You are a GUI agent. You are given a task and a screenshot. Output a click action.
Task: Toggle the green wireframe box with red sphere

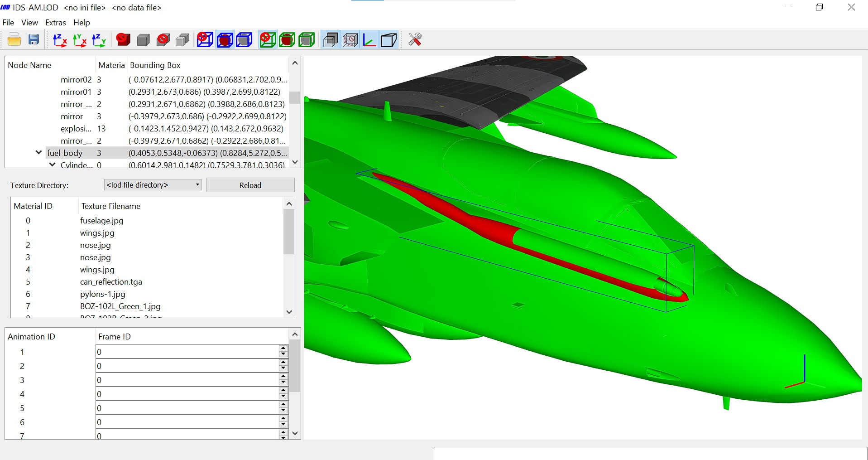pyautogui.click(x=287, y=40)
